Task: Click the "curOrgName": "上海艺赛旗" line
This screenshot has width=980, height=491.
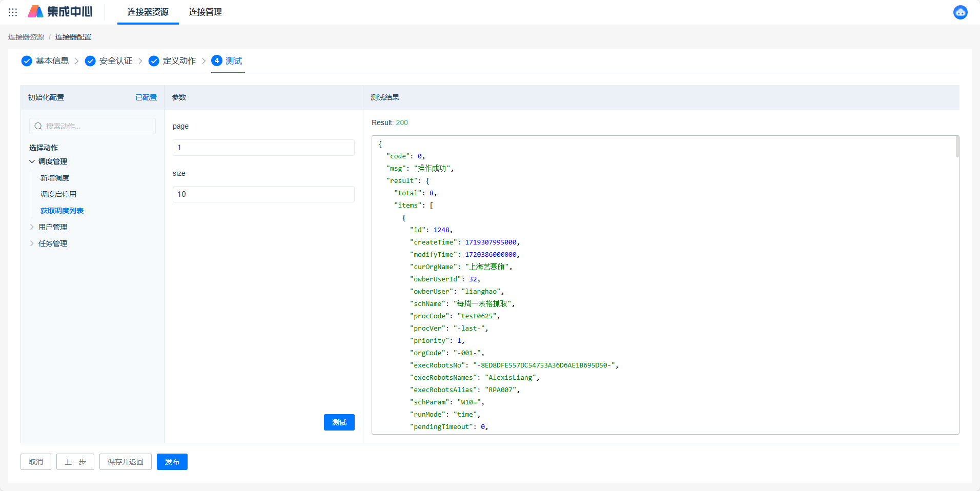Action: [461, 267]
